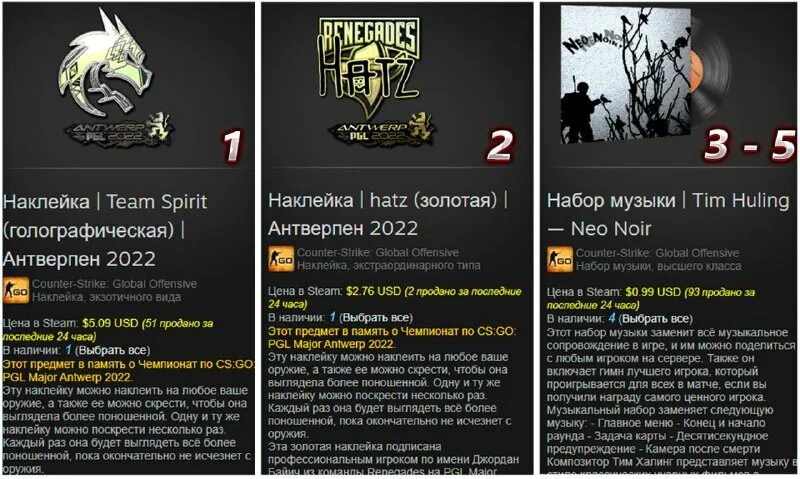Click the $0.99 USD Steam price
The height and width of the screenshot is (479, 800).
653,292
